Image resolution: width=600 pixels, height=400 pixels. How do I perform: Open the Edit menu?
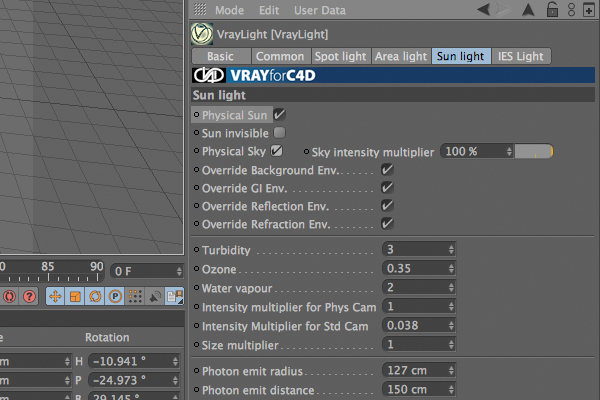pos(269,10)
